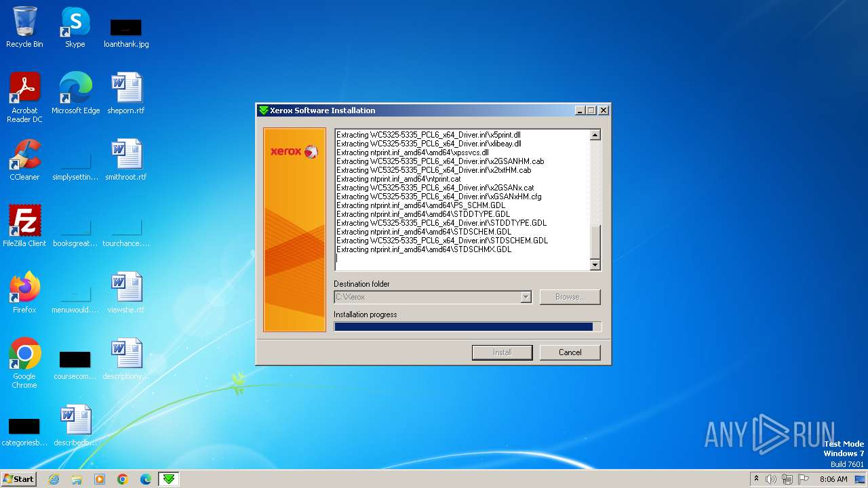This screenshot has width=868, height=488.
Task: Select viewshe.rtf document icon
Action: coord(126,293)
